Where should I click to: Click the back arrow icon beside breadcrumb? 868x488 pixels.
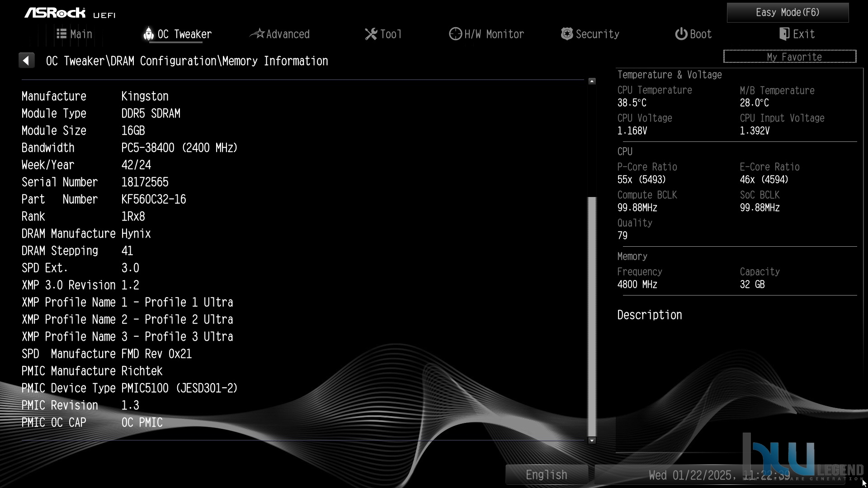click(27, 61)
